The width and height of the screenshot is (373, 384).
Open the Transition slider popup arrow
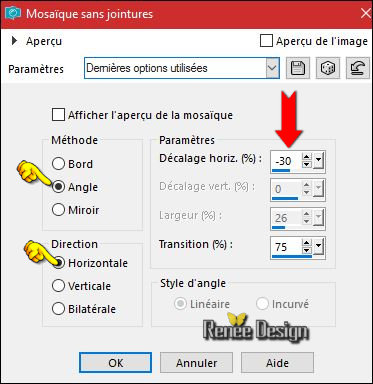(x=319, y=247)
